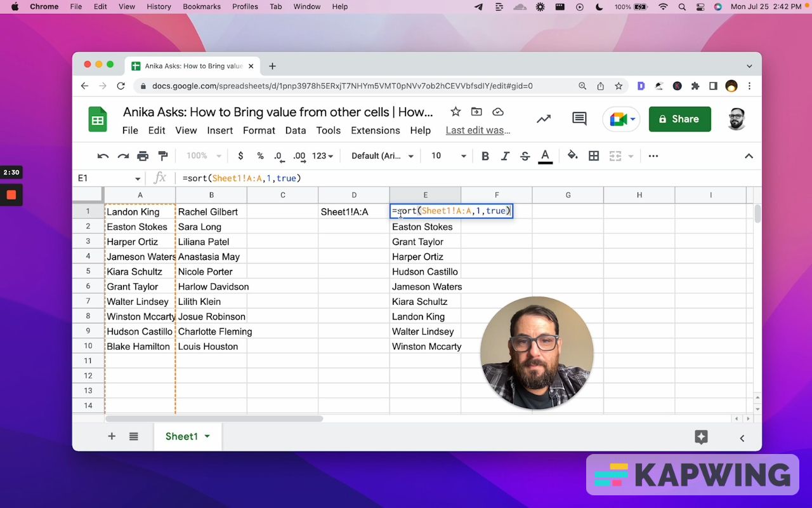Select row 12 header
812x508 pixels.
pos(88,375)
